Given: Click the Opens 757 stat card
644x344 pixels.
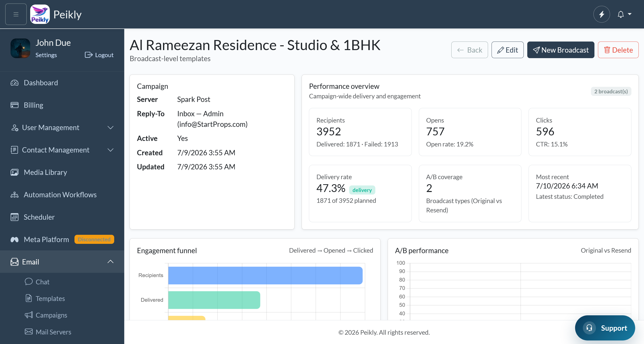Looking at the screenshot, I should (x=470, y=132).
